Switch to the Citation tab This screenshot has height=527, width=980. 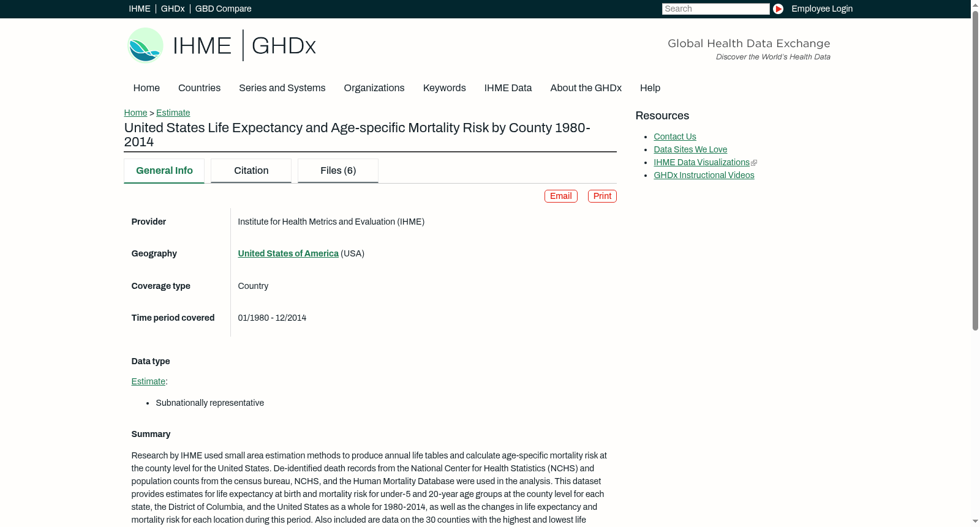[x=251, y=171]
